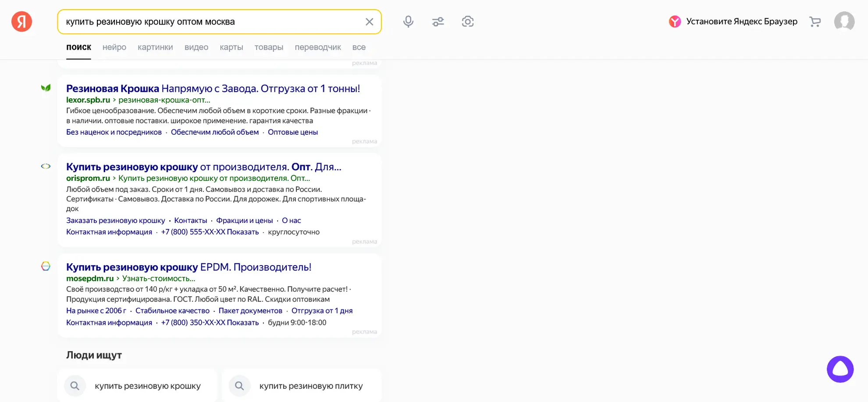Select suggestion купить резиновую плитку
The image size is (868, 402).
coord(311,386)
